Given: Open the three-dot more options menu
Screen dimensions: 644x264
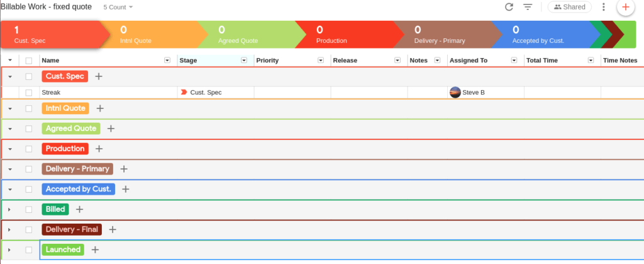Looking at the screenshot, I should point(603,7).
